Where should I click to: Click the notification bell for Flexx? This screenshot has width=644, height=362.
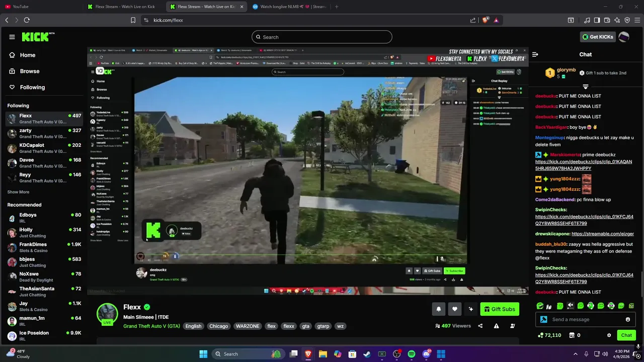[x=439, y=309]
